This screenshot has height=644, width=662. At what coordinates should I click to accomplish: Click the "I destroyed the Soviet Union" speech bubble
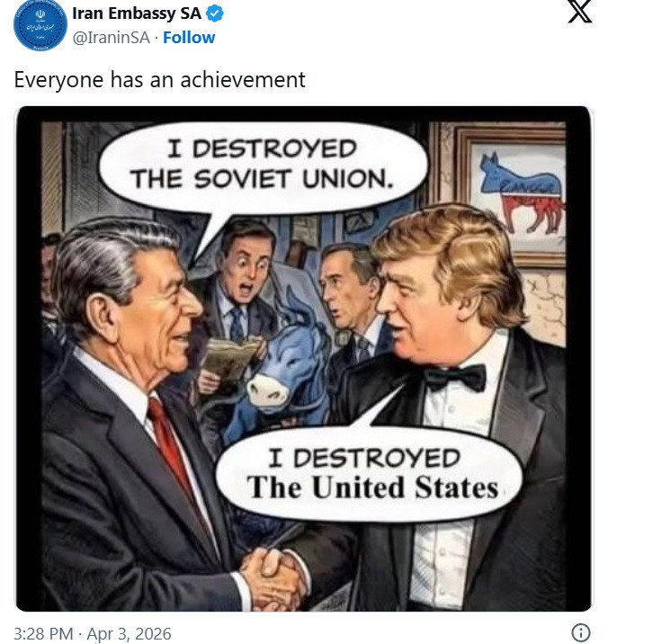[263, 165]
